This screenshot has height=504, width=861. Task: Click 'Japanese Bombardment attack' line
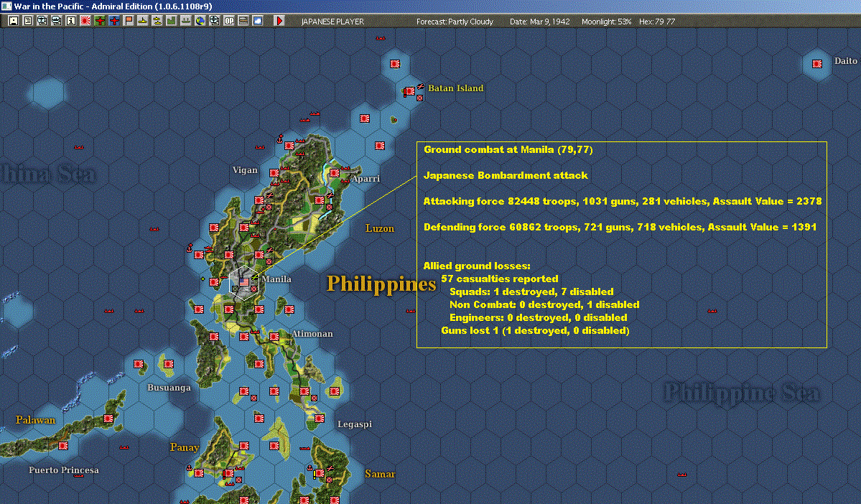tap(505, 176)
